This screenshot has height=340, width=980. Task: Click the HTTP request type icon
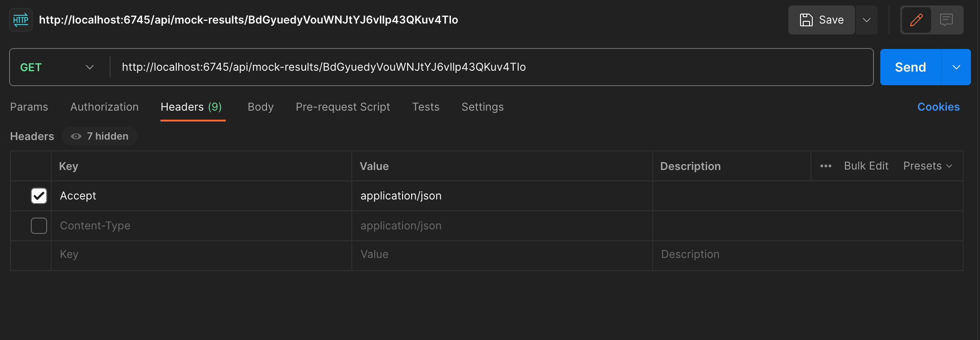pyautogui.click(x=21, y=20)
